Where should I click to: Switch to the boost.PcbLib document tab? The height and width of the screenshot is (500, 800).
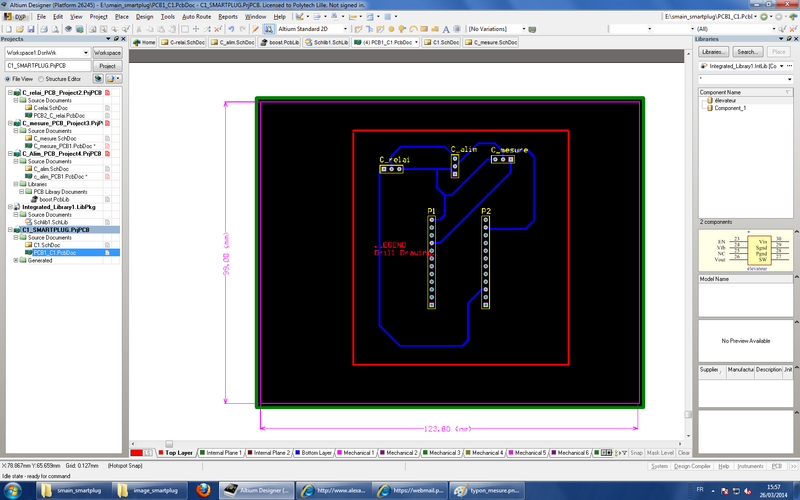coord(281,43)
